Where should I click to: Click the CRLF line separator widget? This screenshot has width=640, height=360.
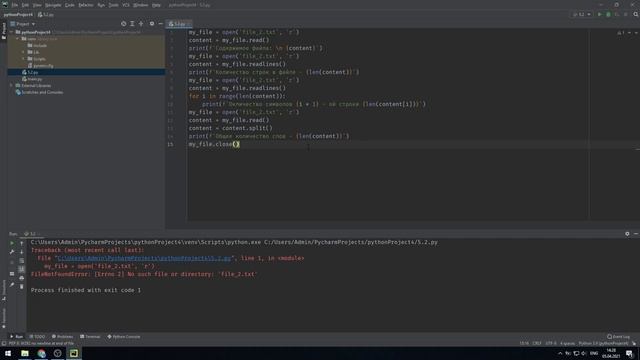tap(537, 343)
